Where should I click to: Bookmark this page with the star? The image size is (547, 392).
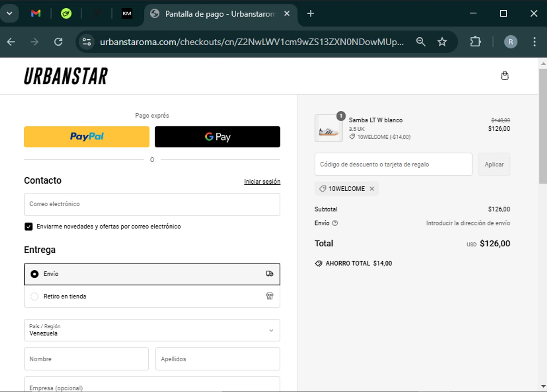442,42
